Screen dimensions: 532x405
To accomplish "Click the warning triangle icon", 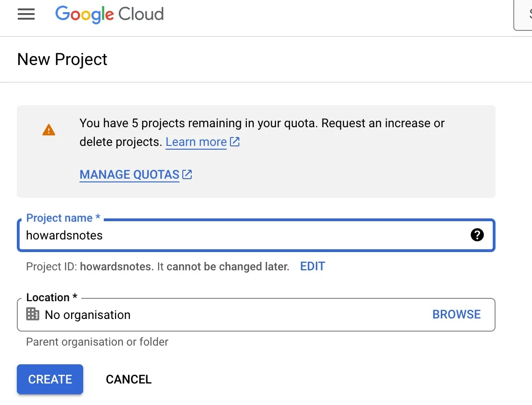I will click(x=49, y=130).
